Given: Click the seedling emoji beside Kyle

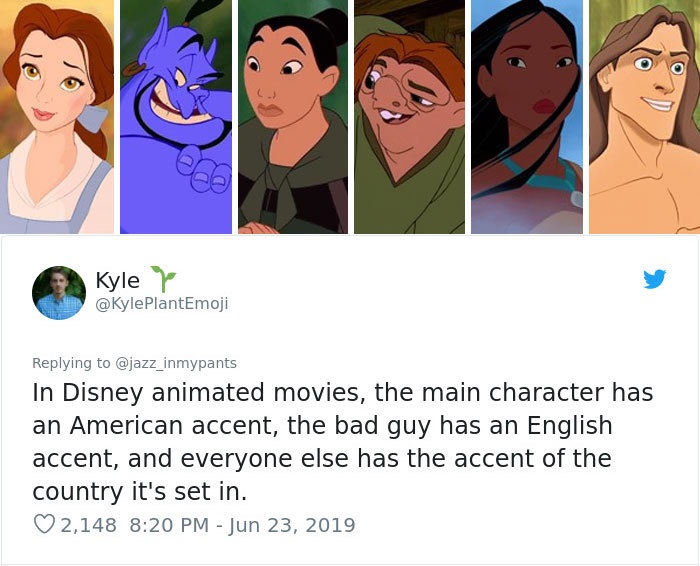Looking at the screenshot, I should [159, 279].
